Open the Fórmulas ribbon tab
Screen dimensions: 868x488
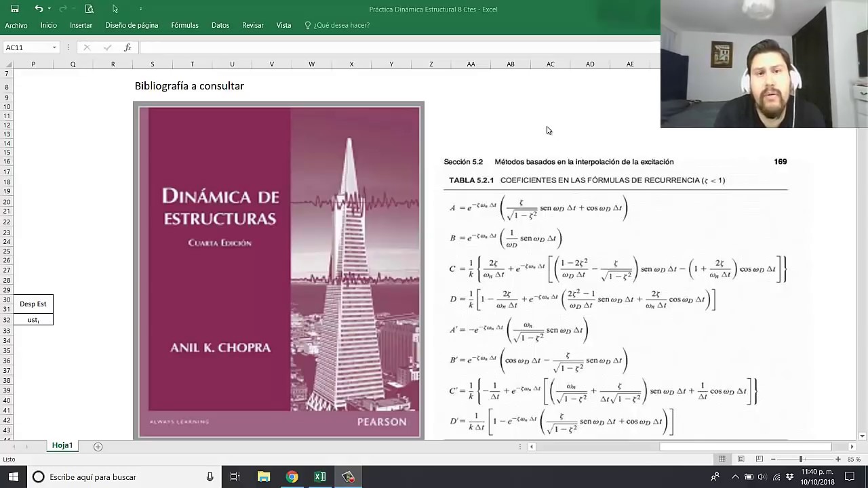coord(184,25)
